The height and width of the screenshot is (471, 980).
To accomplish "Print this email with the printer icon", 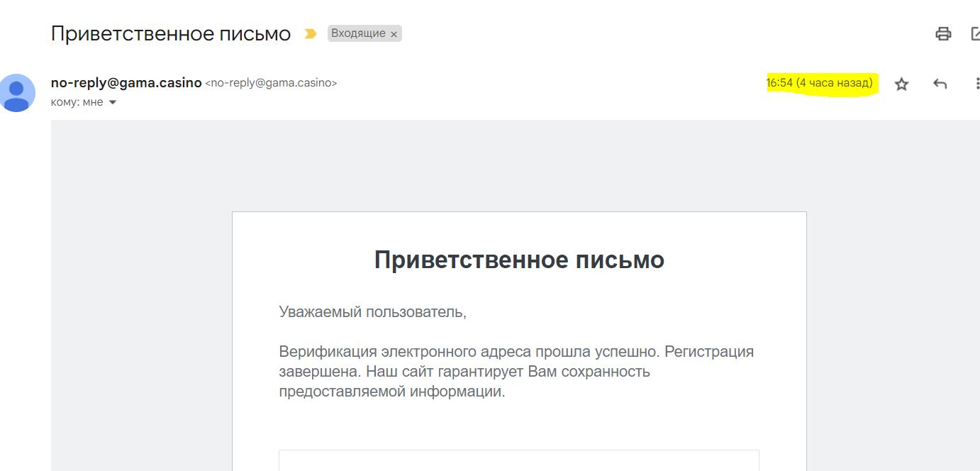I will (942, 33).
